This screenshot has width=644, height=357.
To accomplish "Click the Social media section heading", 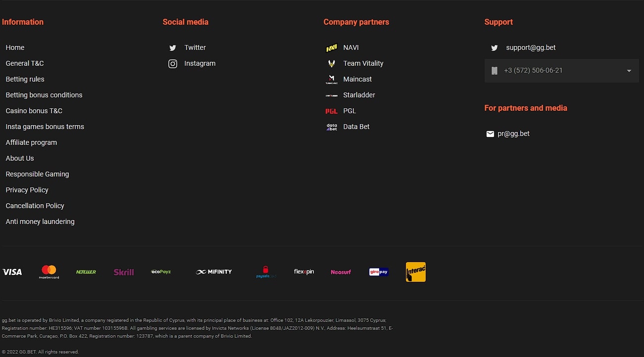I will 186,22.
